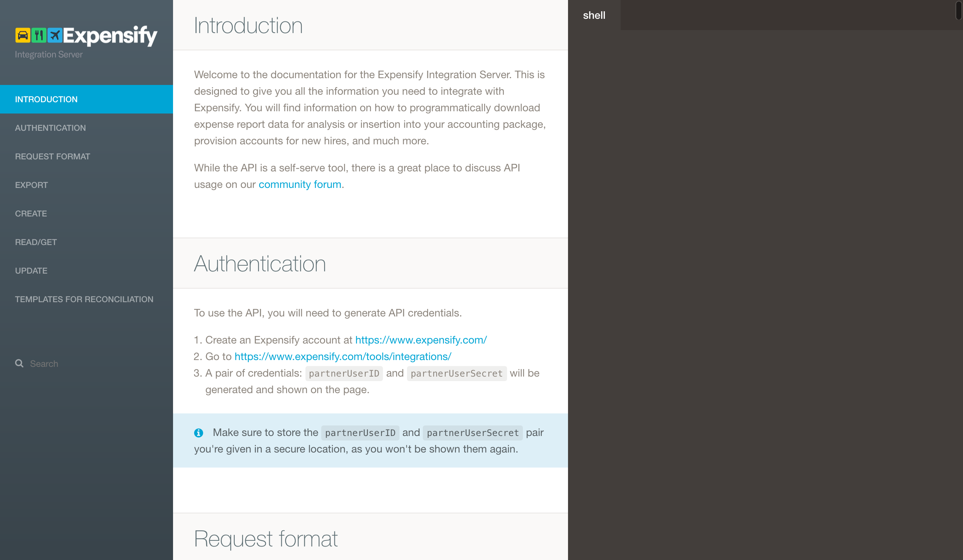The width and height of the screenshot is (963, 560).
Task: Jump to the Export section
Action: [87, 185]
